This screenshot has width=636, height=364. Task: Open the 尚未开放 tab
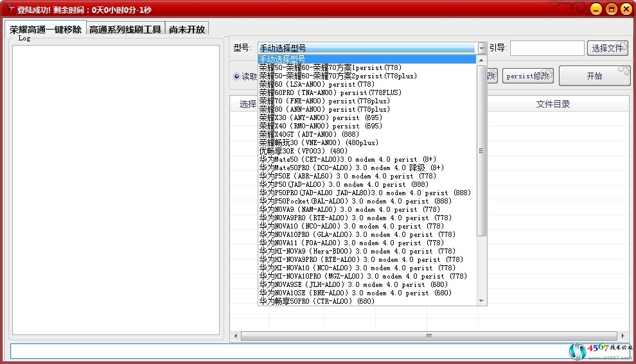[187, 29]
